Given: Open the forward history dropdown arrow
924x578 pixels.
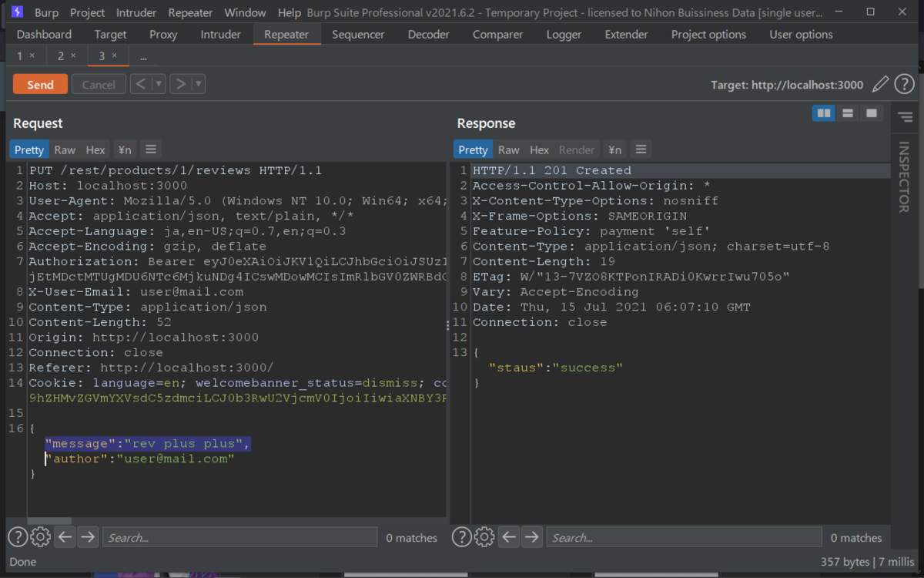Looking at the screenshot, I should pos(198,84).
